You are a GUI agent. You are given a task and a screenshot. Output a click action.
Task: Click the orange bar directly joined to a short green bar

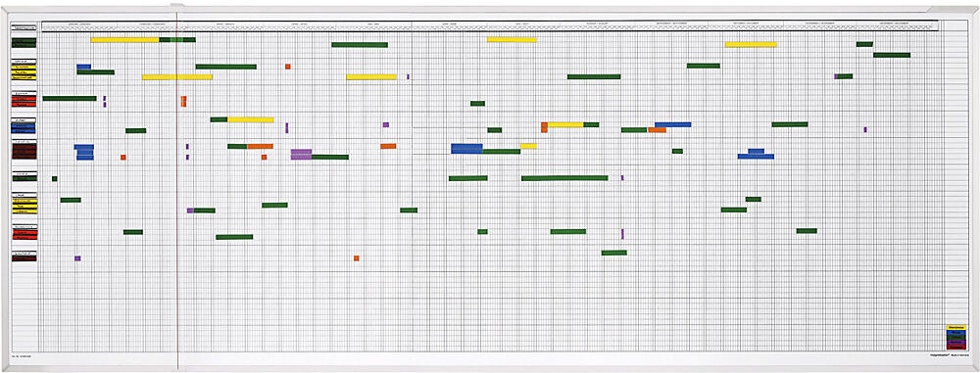pyautogui.click(x=260, y=146)
